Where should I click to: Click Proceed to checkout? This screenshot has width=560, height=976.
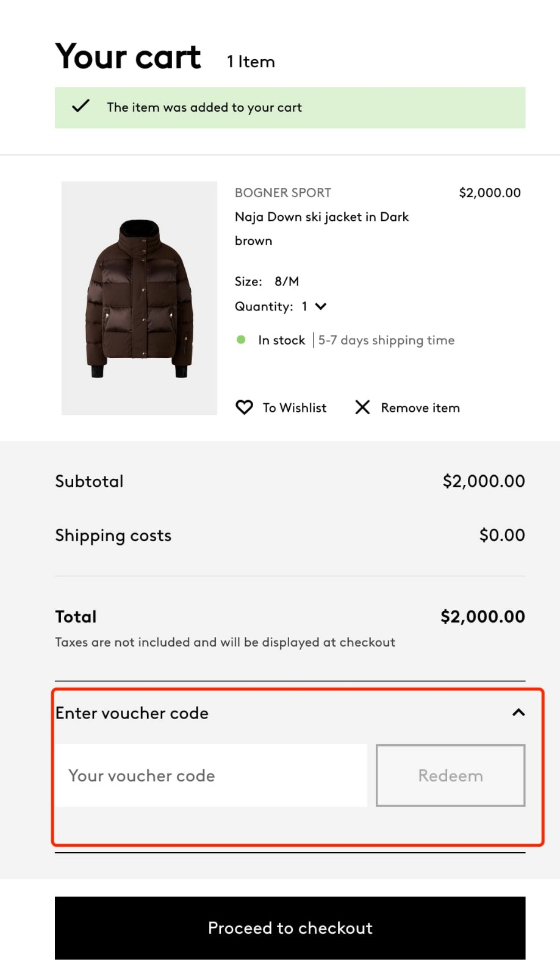tap(290, 928)
